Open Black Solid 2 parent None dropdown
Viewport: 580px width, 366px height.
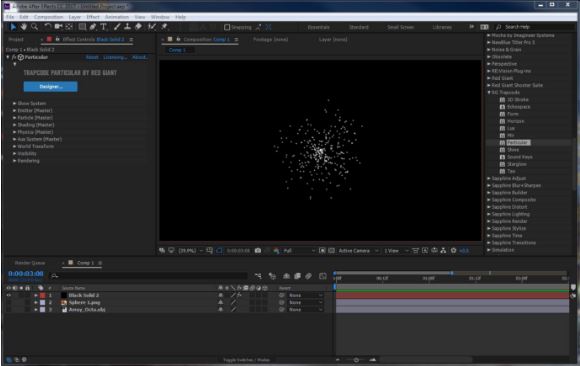(305, 295)
